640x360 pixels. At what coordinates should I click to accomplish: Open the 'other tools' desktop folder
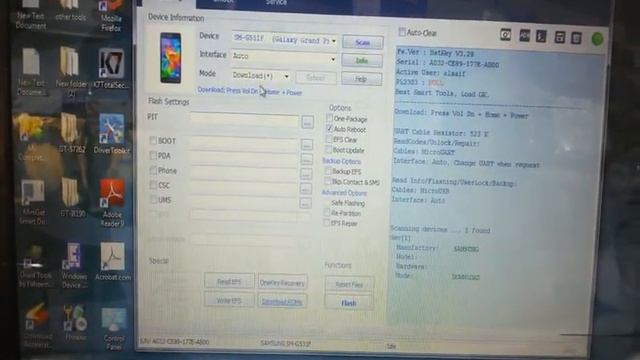click(71, 11)
